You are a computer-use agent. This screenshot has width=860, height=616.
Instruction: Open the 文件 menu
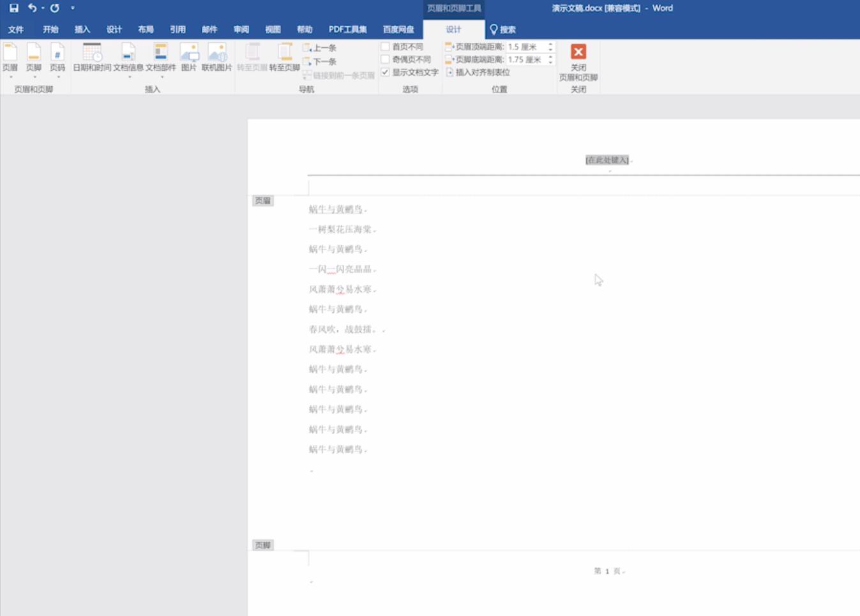16,29
